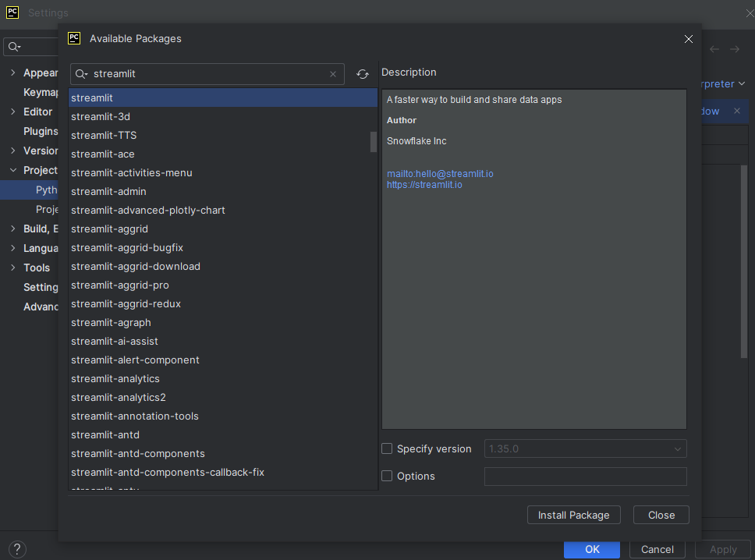This screenshot has width=755, height=560.
Task: Select Advanced Settings in Settings tree
Action: click(x=41, y=307)
